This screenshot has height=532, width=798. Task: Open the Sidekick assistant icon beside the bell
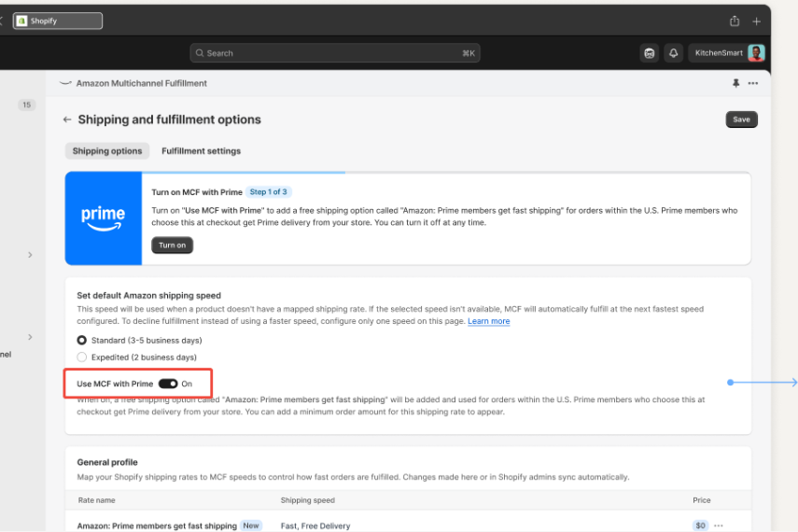coord(649,53)
